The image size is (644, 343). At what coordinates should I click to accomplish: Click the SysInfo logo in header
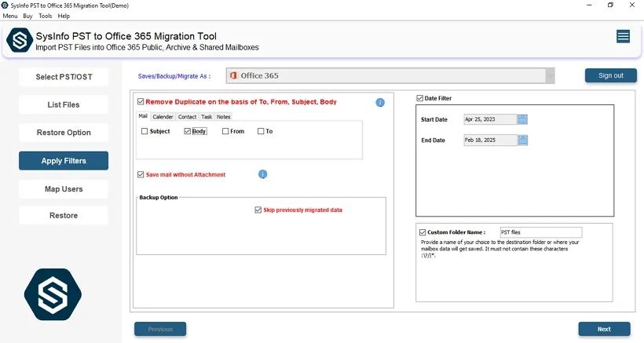coord(19,41)
